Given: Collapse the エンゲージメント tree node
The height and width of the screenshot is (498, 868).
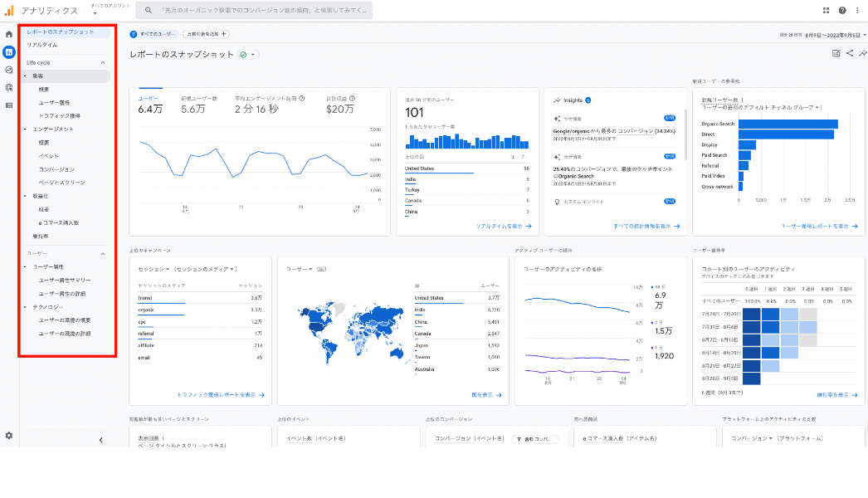Looking at the screenshot, I should 25,129.
